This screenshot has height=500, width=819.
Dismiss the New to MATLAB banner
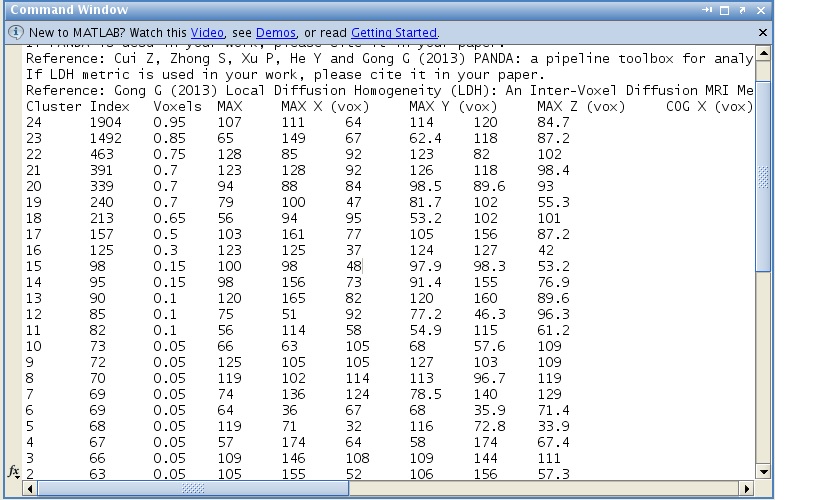(763, 32)
